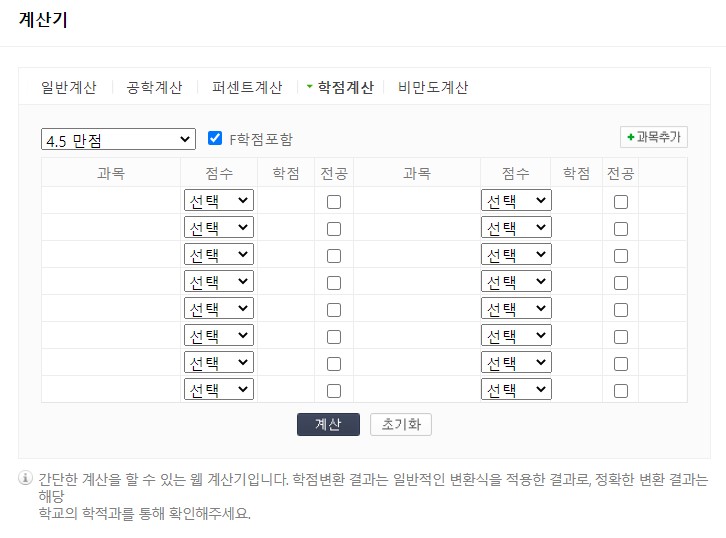Open the sixth-row left 점수 dropdown
This screenshot has width=726, height=538.
[219, 335]
